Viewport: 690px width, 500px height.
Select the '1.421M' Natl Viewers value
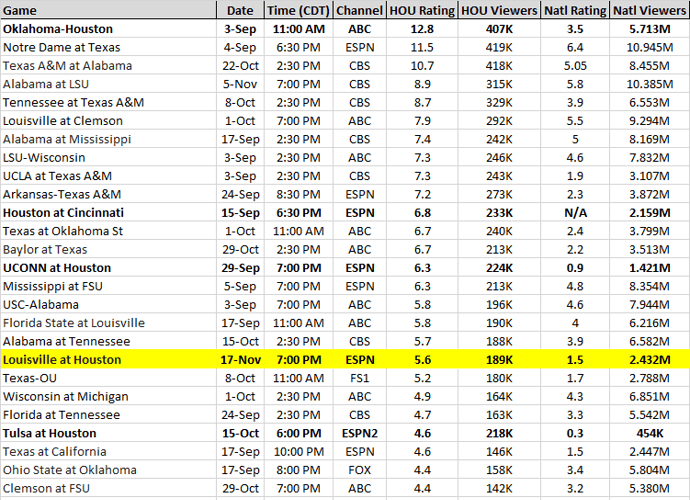[x=650, y=268]
